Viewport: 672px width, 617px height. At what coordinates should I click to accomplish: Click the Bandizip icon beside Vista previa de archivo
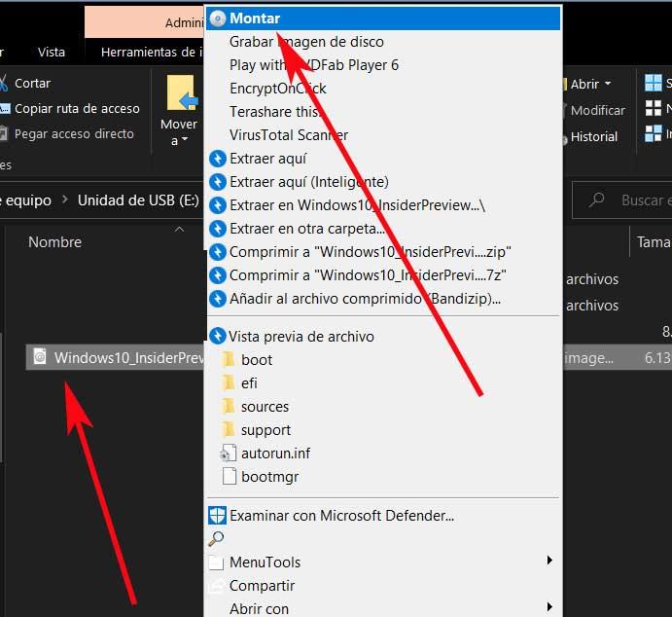coord(218,336)
